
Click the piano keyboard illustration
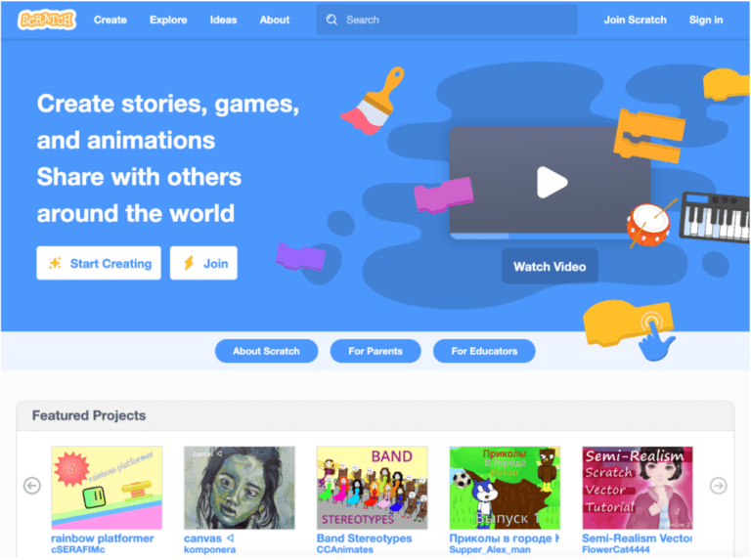coord(715,217)
